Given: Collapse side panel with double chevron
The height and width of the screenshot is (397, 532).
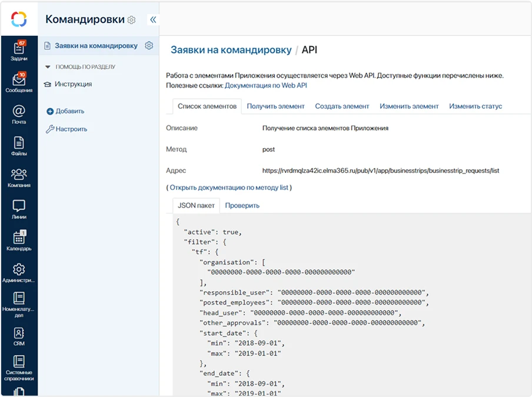Looking at the screenshot, I should click(153, 20).
